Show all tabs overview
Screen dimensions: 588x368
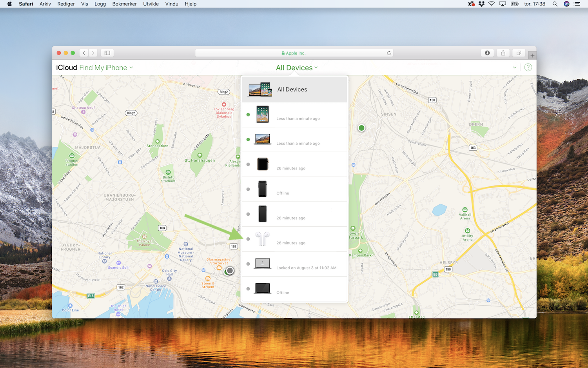point(519,53)
